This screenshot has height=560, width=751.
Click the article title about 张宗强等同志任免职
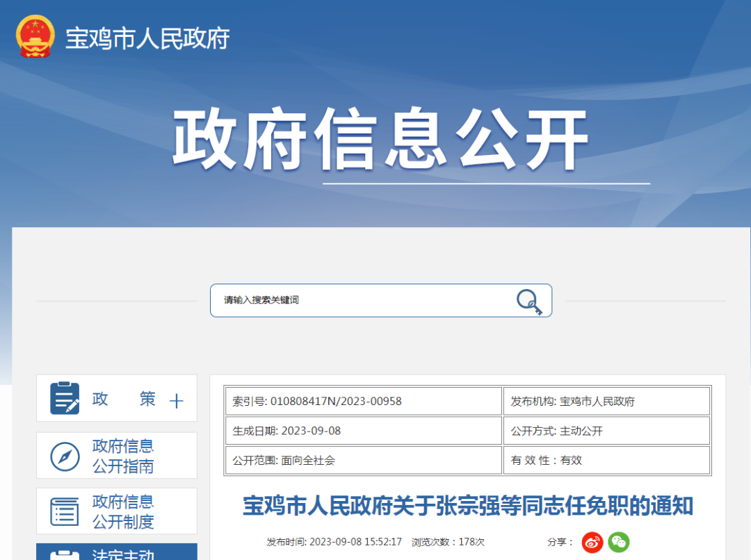tap(468, 506)
